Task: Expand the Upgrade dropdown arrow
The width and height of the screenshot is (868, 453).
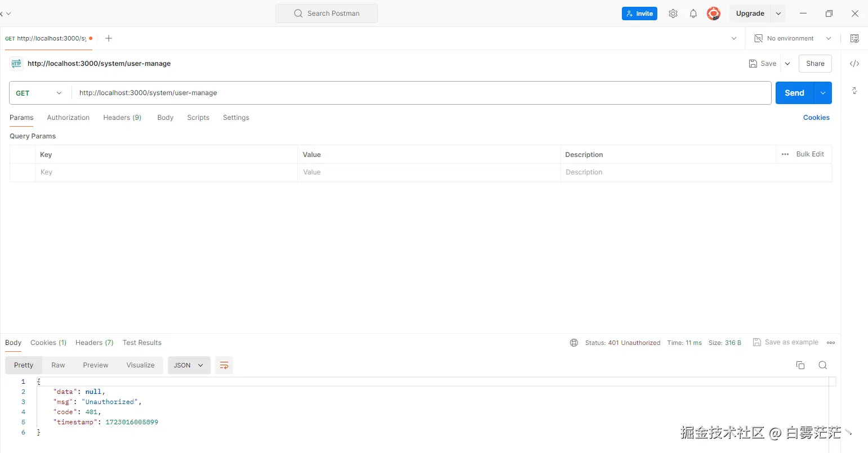Action: (x=778, y=14)
